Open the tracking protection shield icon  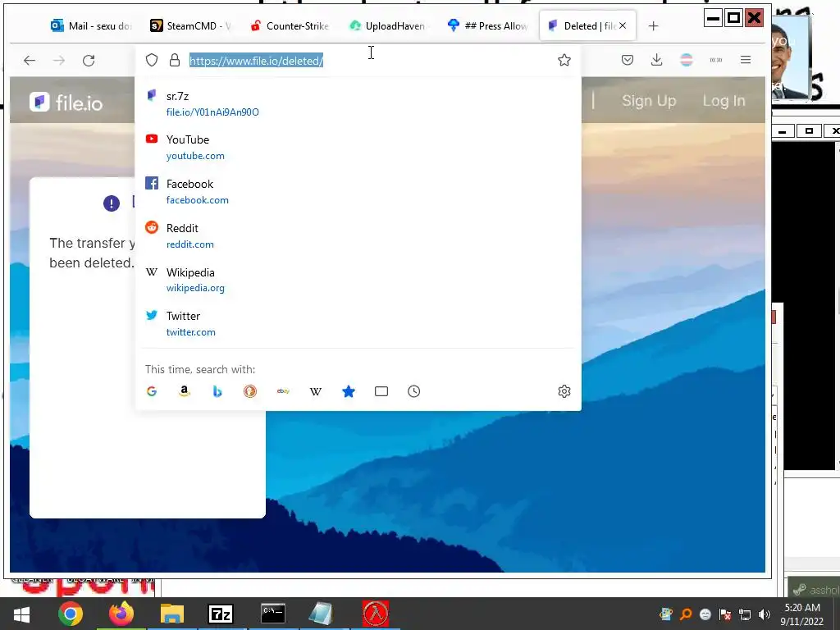click(152, 60)
